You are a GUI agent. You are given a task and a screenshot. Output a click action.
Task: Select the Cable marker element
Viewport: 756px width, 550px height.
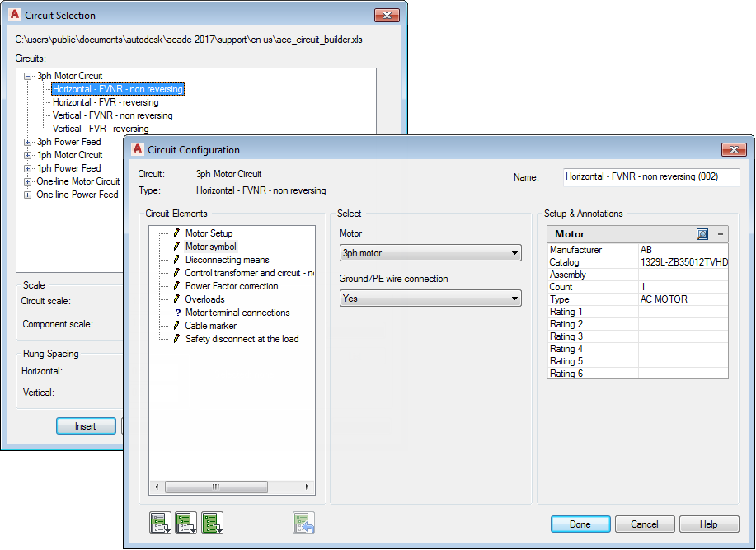click(x=211, y=326)
